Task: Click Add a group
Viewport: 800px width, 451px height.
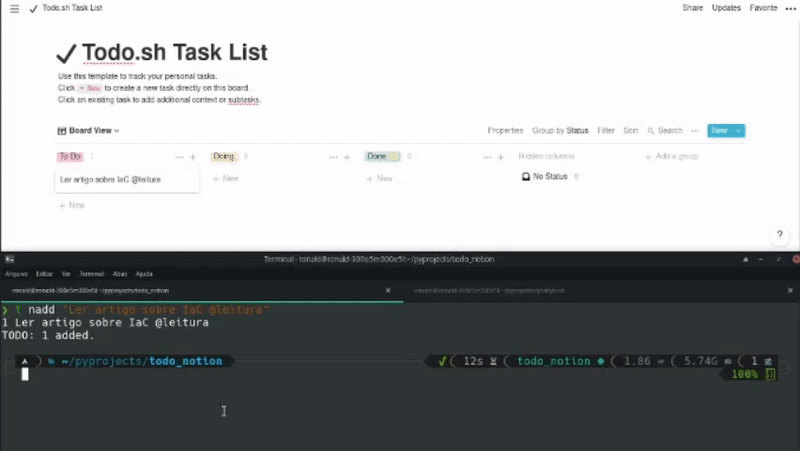Action: (x=672, y=157)
